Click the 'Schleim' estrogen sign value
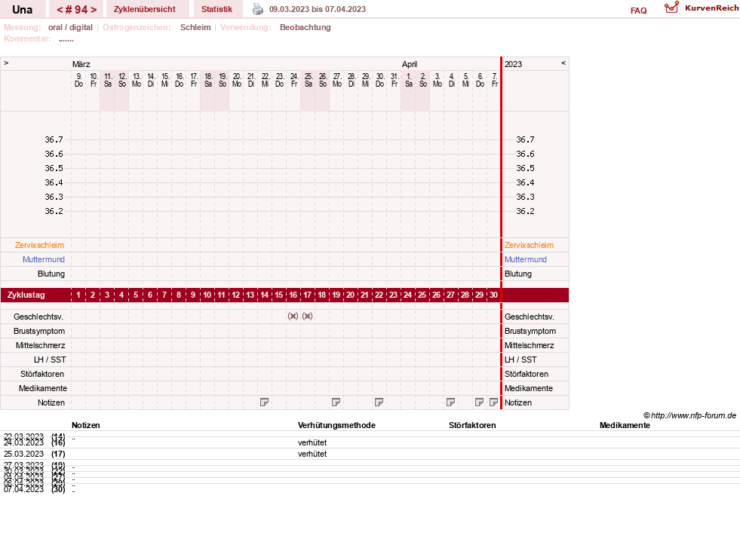740x560 pixels. tap(195, 27)
